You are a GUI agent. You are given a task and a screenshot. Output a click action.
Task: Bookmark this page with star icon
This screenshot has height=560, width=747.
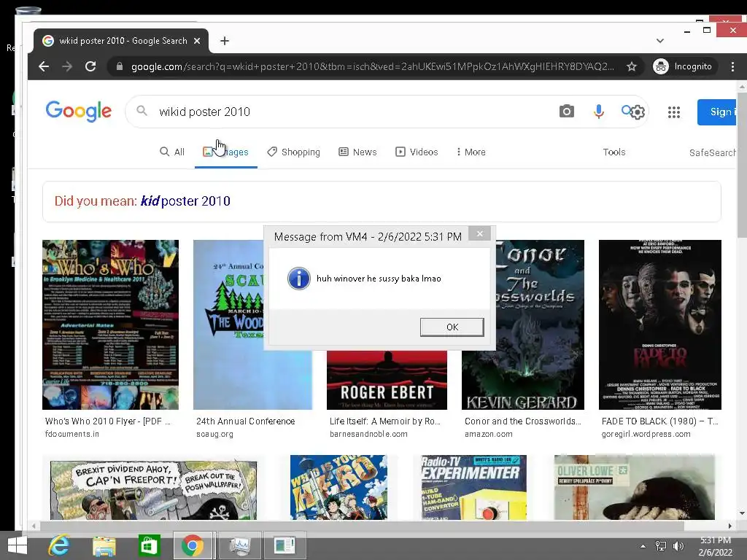[x=632, y=66]
